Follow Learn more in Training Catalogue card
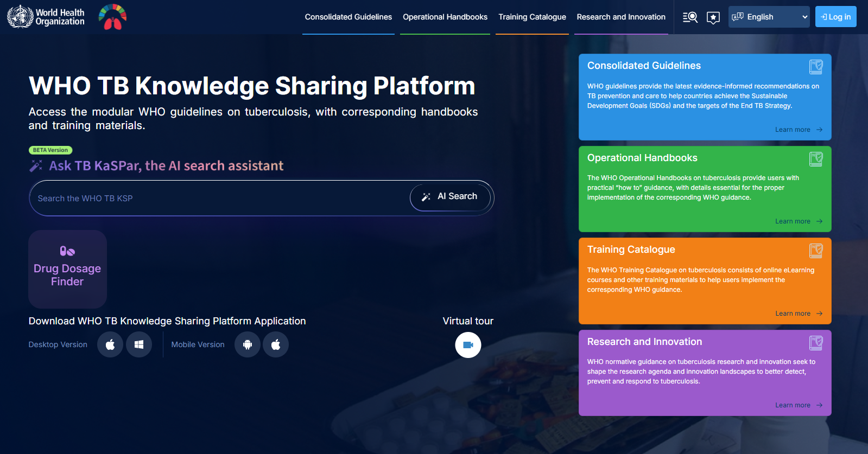The image size is (868, 454). tap(798, 314)
